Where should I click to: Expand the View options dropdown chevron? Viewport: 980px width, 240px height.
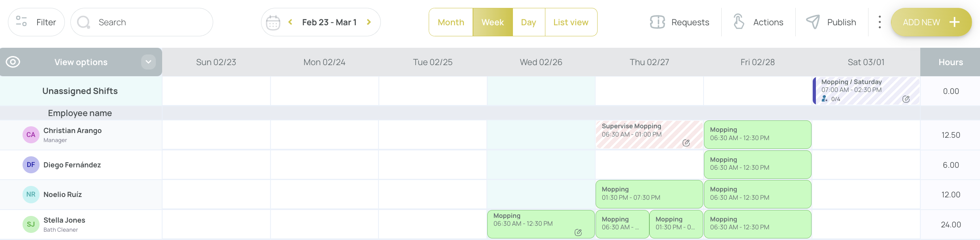pyautogui.click(x=148, y=62)
